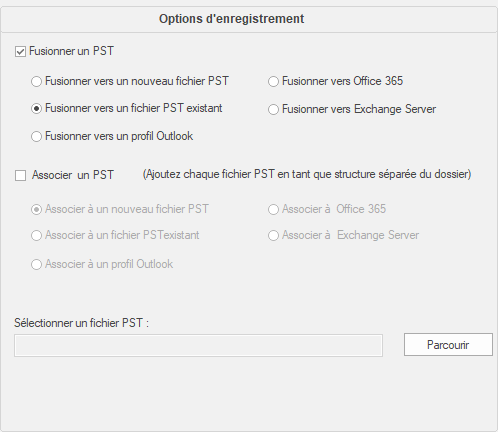498x432 pixels.
Task: Click the Associer un PST label text
Action: point(73,175)
